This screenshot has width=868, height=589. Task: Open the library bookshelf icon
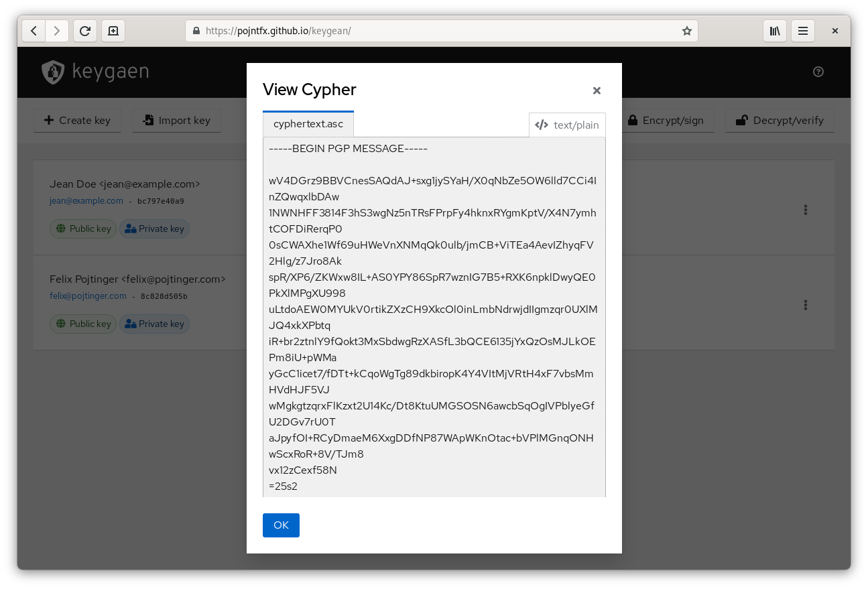775,31
